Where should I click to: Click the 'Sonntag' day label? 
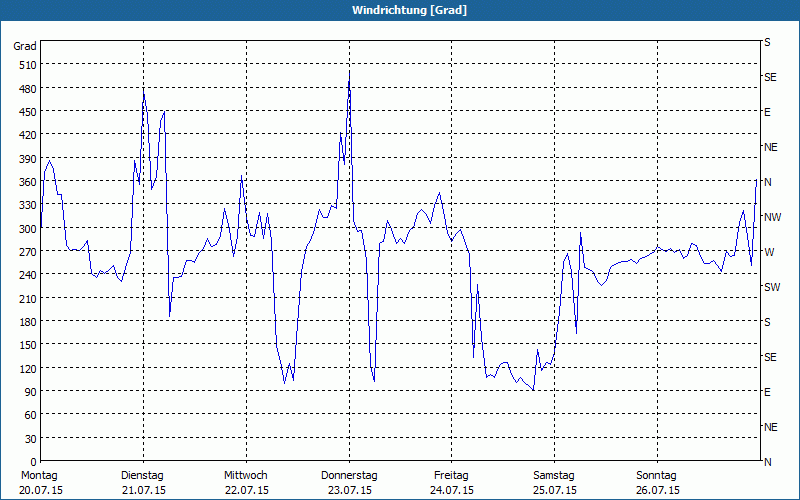pyautogui.click(x=656, y=475)
